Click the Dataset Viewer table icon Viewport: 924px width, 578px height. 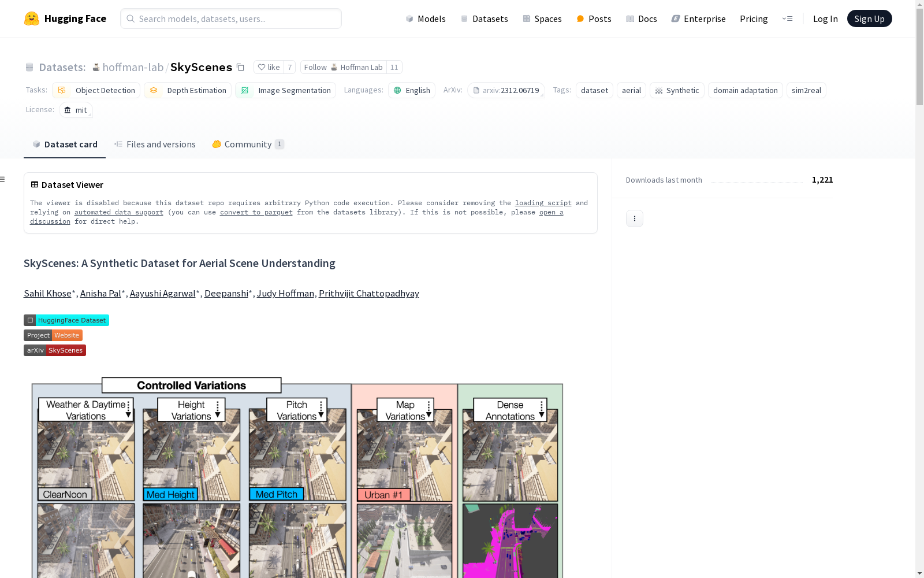[35, 185]
